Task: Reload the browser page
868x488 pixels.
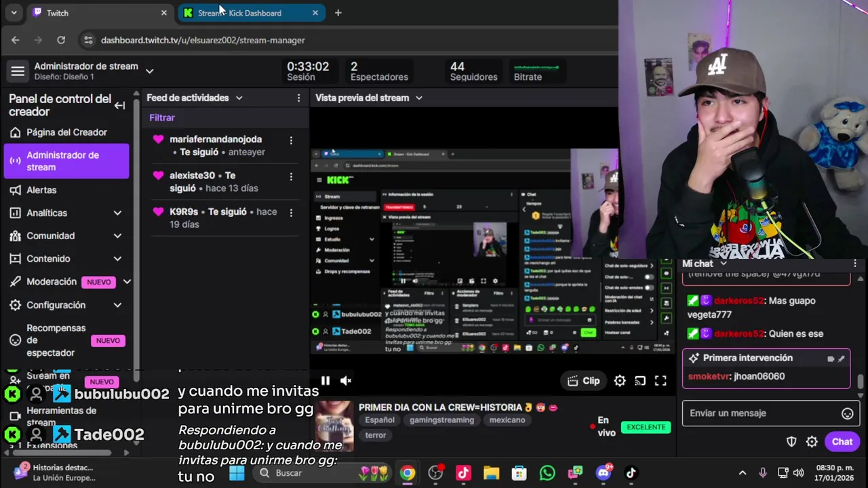Action: tap(61, 40)
